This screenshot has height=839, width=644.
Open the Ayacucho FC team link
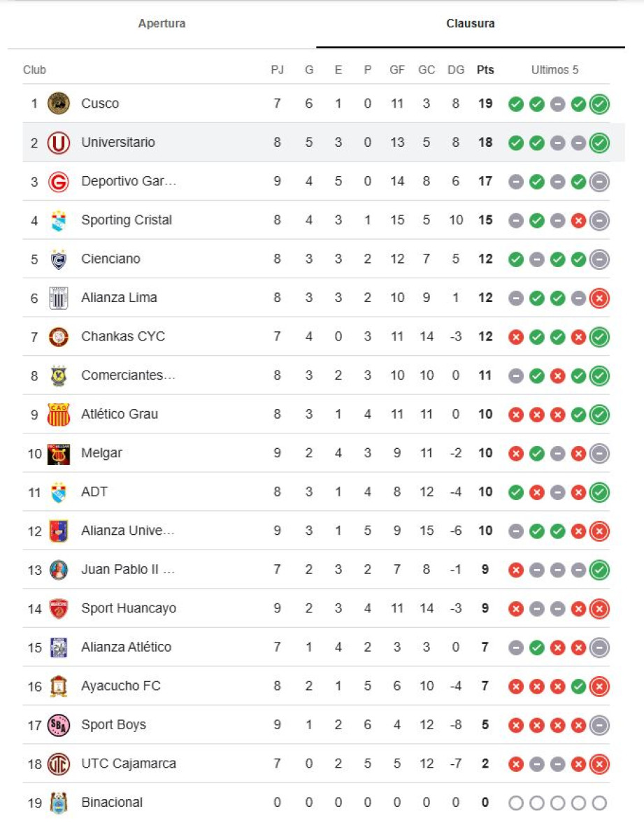coord(121,686)
